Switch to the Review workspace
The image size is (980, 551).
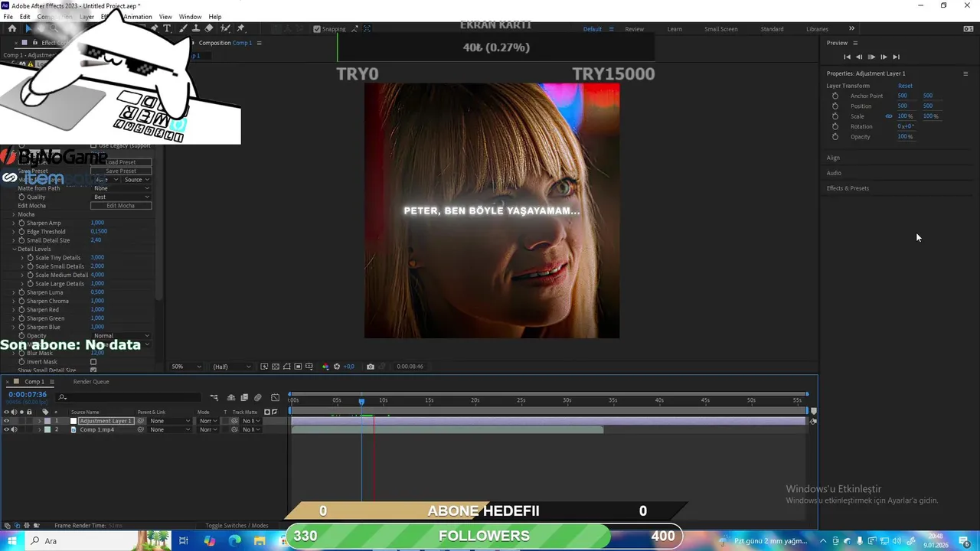(x=634, y=29)
